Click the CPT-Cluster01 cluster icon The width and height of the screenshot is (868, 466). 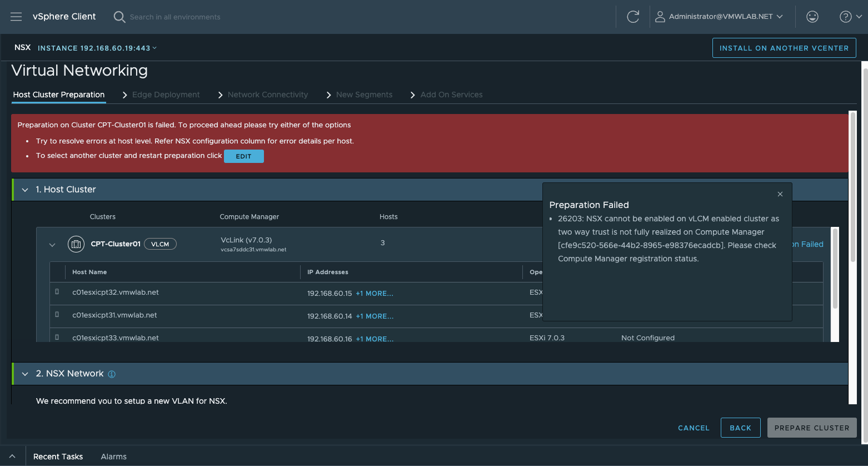(x=76, y=244)
